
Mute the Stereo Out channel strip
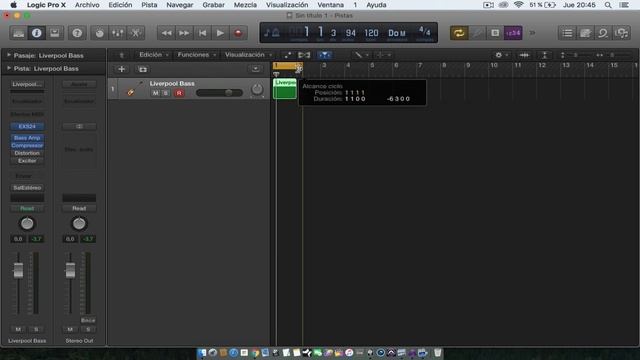click(x=70, y=329)
